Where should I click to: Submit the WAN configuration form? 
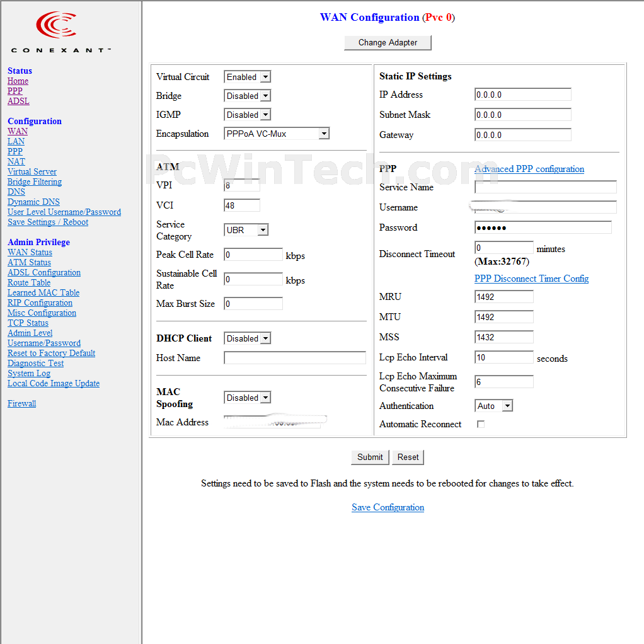click(370, 457)
